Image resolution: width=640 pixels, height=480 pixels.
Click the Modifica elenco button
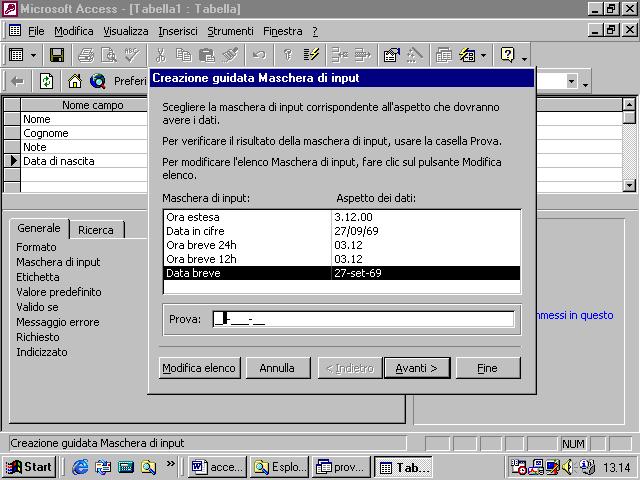tap(199, 368)
